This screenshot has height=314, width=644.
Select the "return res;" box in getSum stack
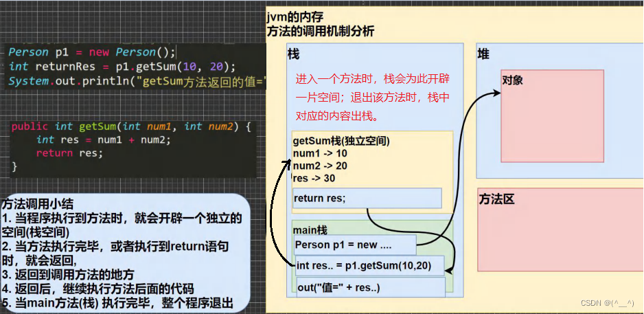pyautogui.click(x=367, y=198)
